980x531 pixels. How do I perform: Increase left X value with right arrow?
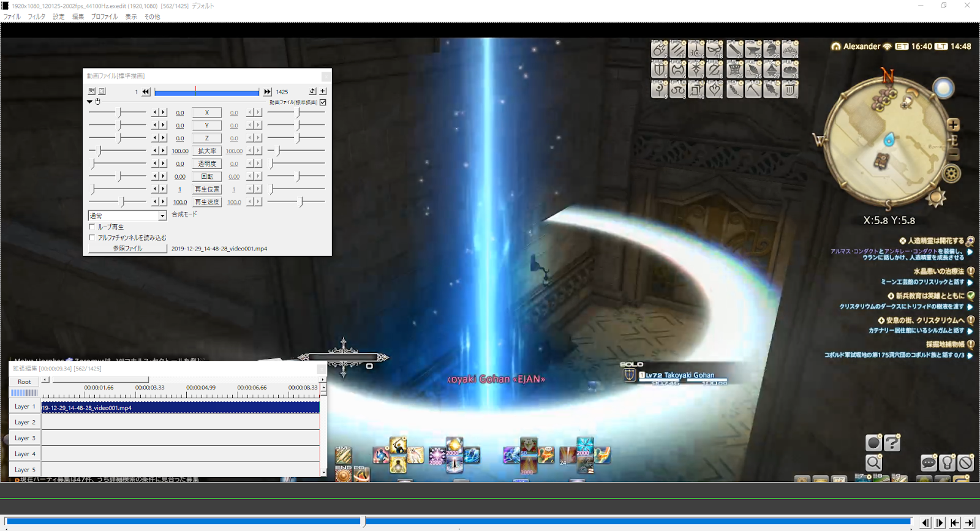(x=163, y=112)
